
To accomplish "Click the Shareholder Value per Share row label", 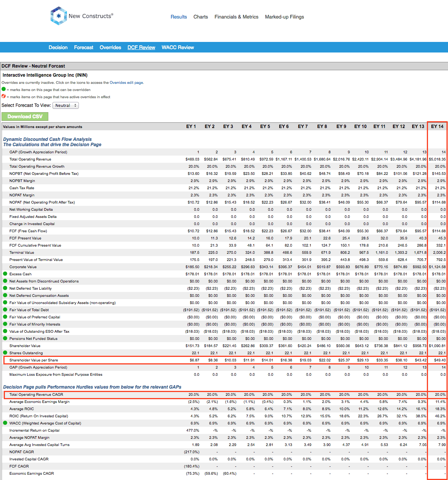I will tap(34, 360).
